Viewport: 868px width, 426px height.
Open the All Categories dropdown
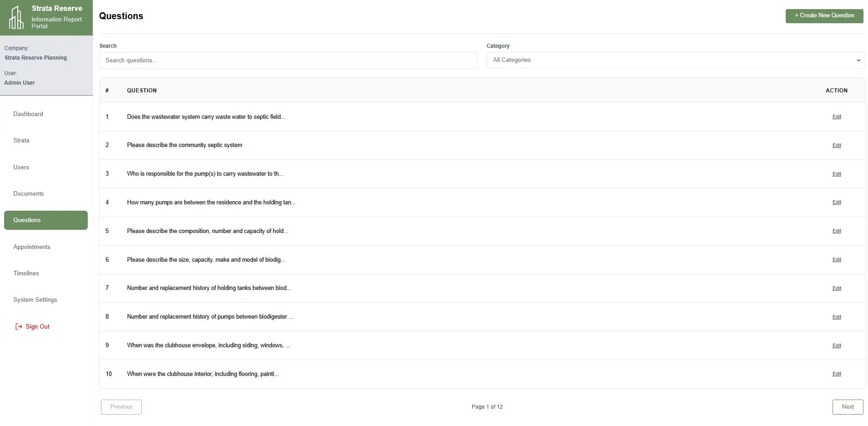point(675,60)
